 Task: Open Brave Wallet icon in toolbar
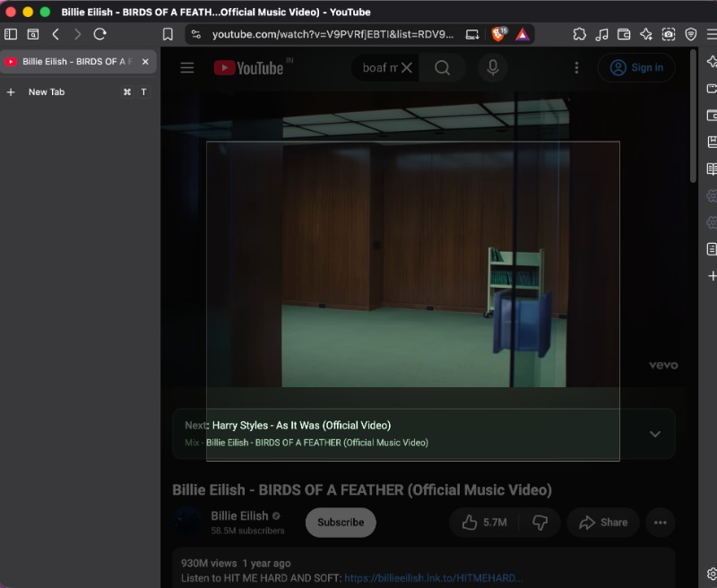pyautogui.click(x=624, y=34)
